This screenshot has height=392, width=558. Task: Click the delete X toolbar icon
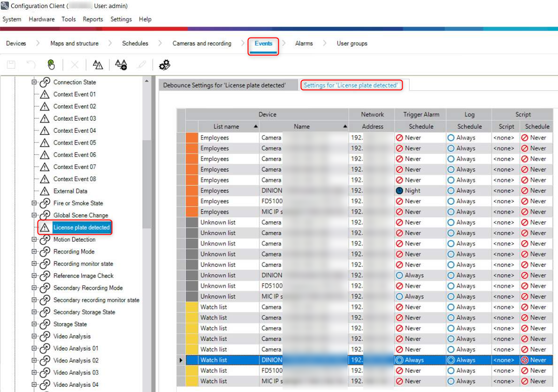coord(75,65)
